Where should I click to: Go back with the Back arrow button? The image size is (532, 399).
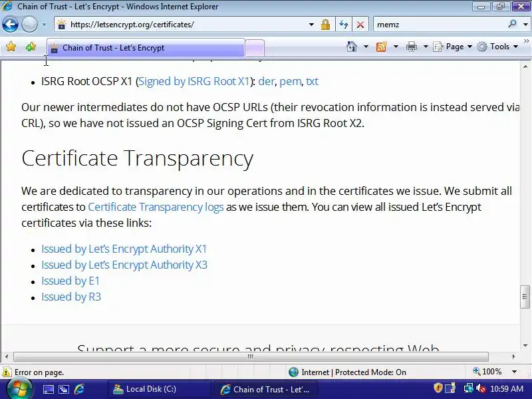[10, 25]
